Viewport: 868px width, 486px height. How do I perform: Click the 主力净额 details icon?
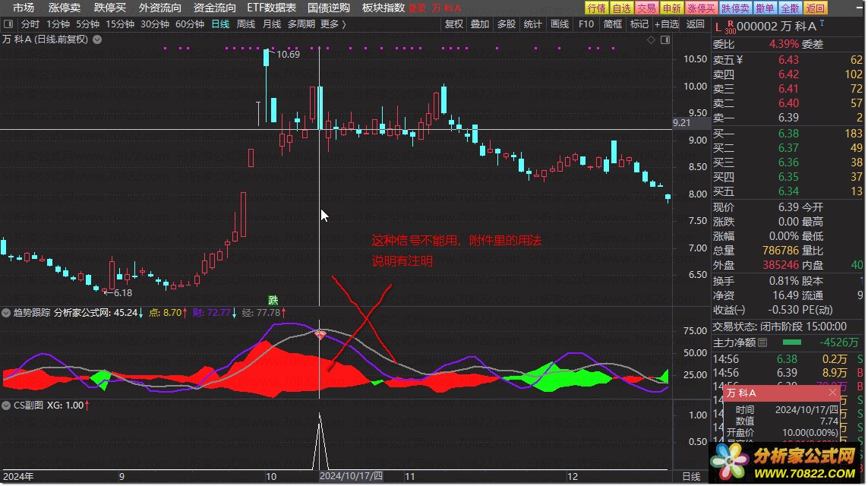(762, 342)
